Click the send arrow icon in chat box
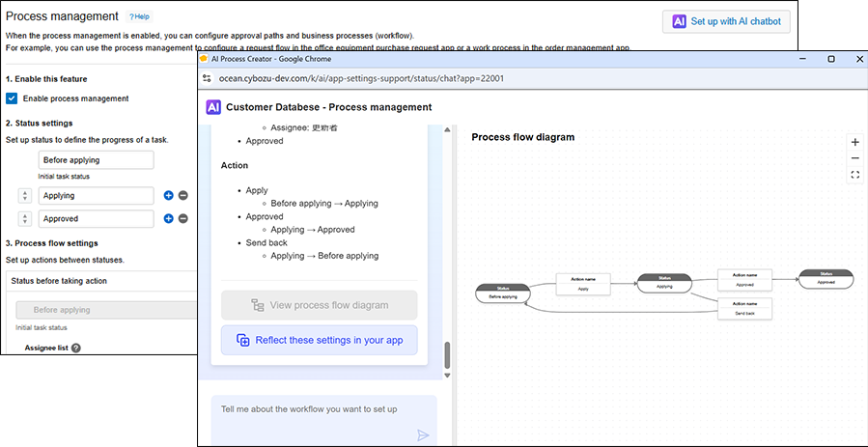The width and height of the screenshot is (868, 447). click(422, 434)
